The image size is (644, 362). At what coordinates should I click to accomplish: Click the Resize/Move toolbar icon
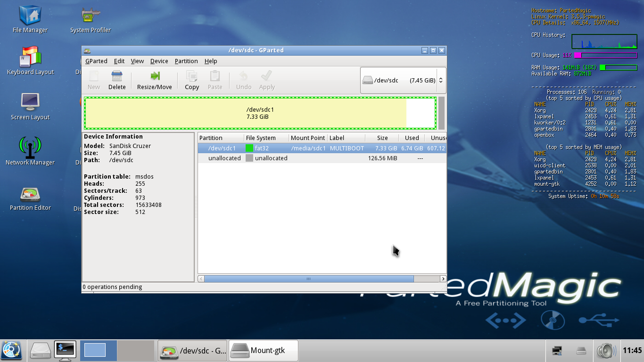(x=154, y=80)
